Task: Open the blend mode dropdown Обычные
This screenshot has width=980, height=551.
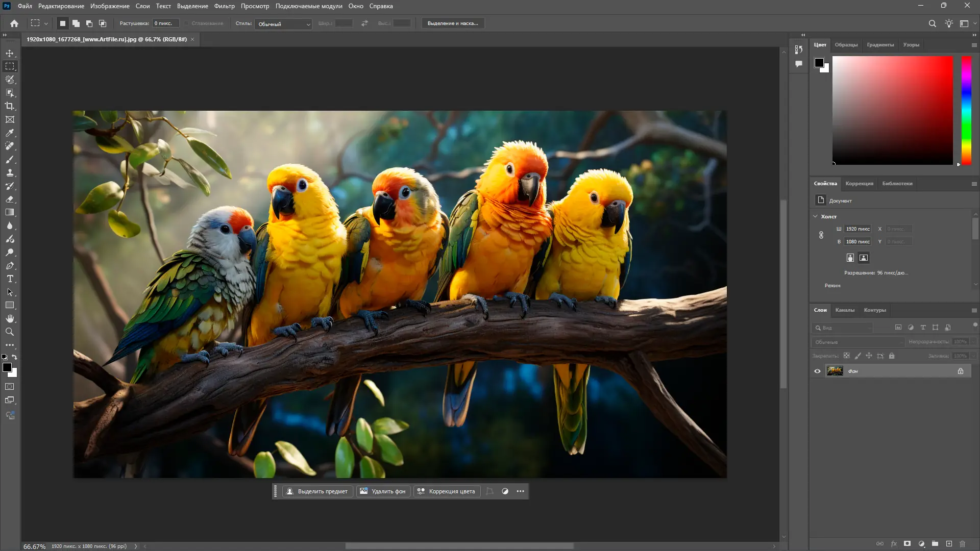Action: coord(857,342)
